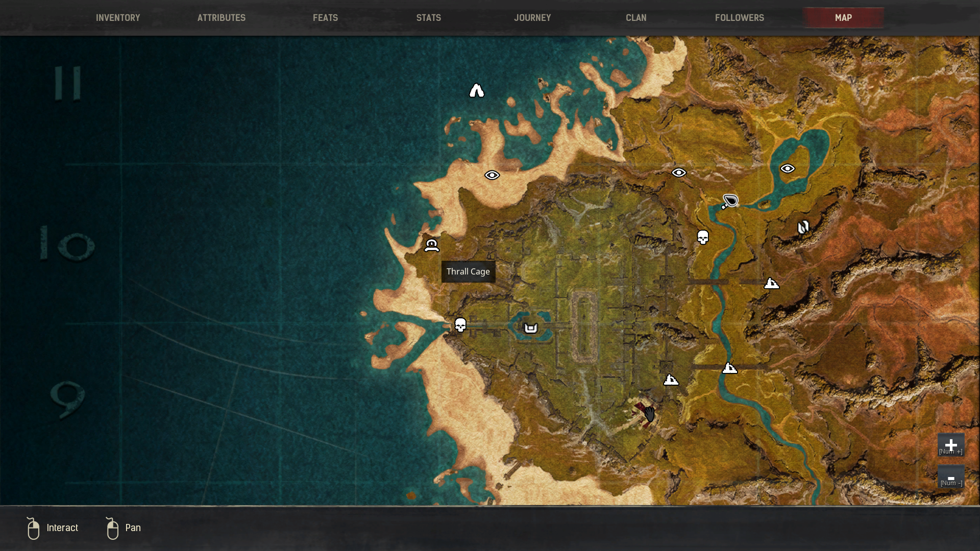Zoom out with the minus button
The width and height of the screenshot is (980, 551).
(950, 477)
